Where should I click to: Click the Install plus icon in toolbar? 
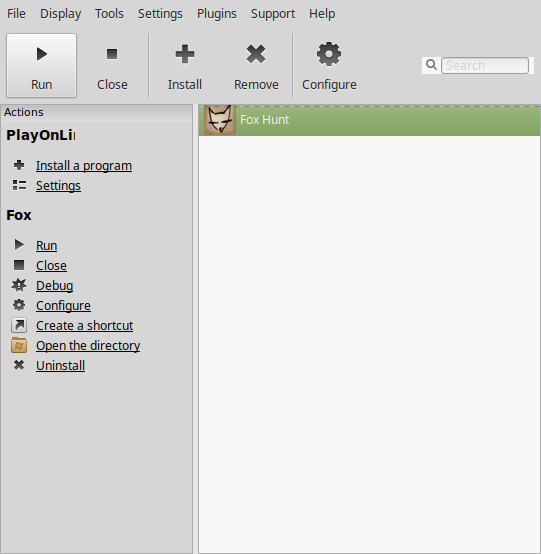(185, 54)
